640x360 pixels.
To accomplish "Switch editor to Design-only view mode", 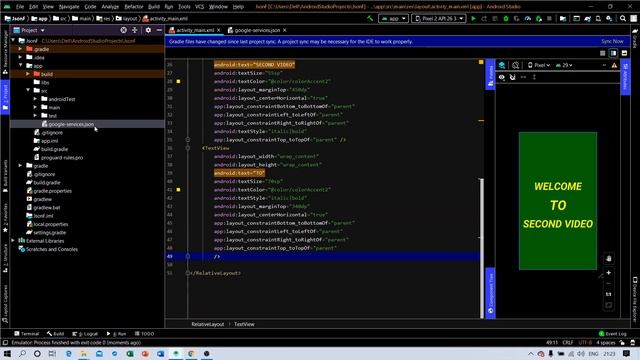I will pyautogui.click(x=624, y=53).
